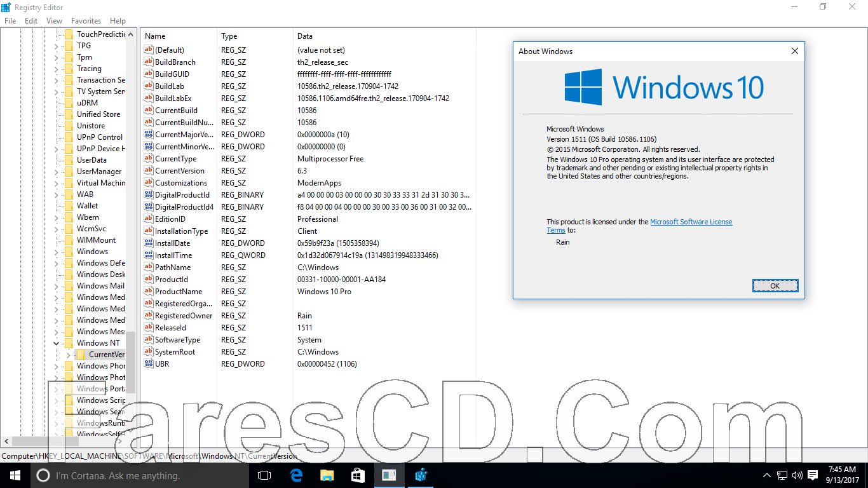868x488 pixels.
Task: Expand the TPG key
Action: click(56, 46)
